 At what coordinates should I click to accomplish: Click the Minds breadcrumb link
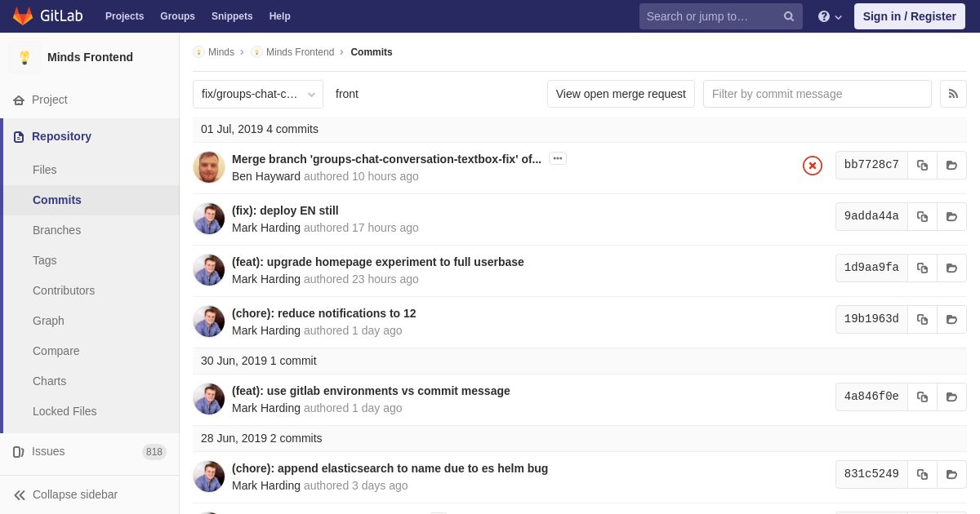tap(214, 52)
